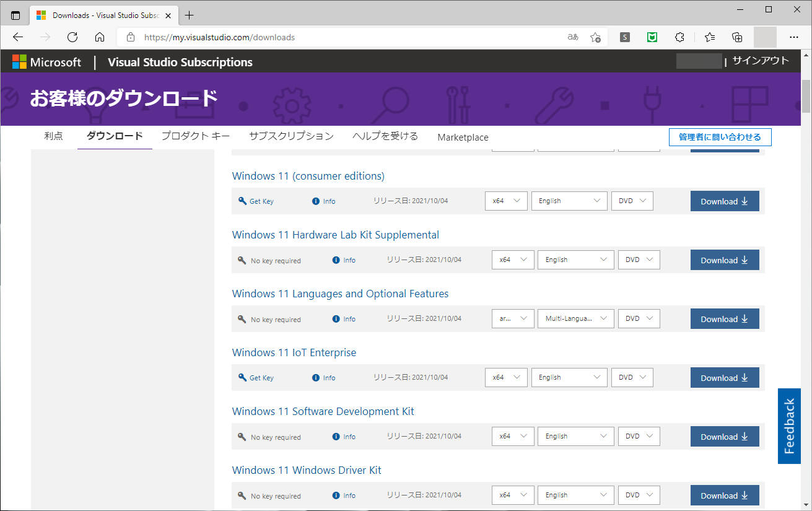Add this page to favorites star icon
Viewport: 812px width, 511px height.
595,37
